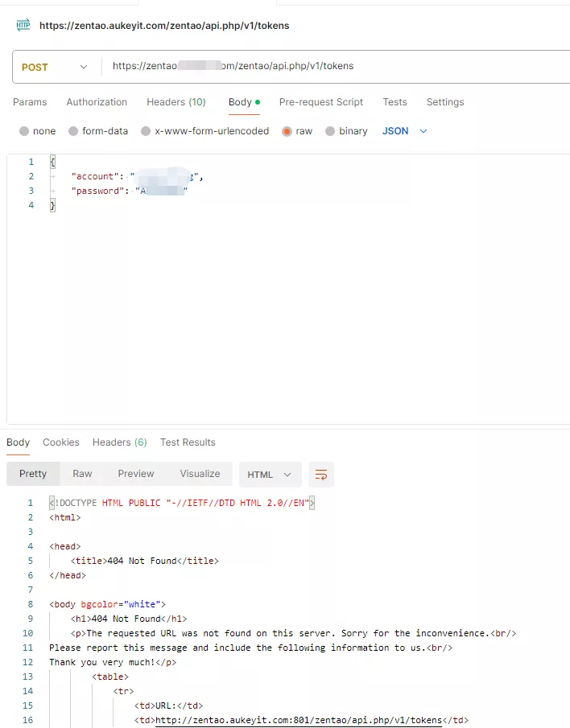Select the none body option
Viewport: 570px width, 728px height.
[x=38, y=131]
